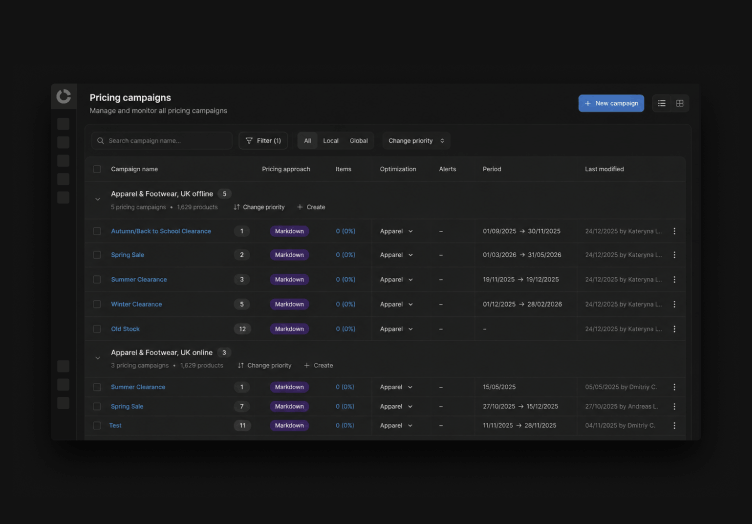Image resolution: width=752 pixels, height=524 pixels.
Task: Switch to grid view icon
Action: click(680, 103)
